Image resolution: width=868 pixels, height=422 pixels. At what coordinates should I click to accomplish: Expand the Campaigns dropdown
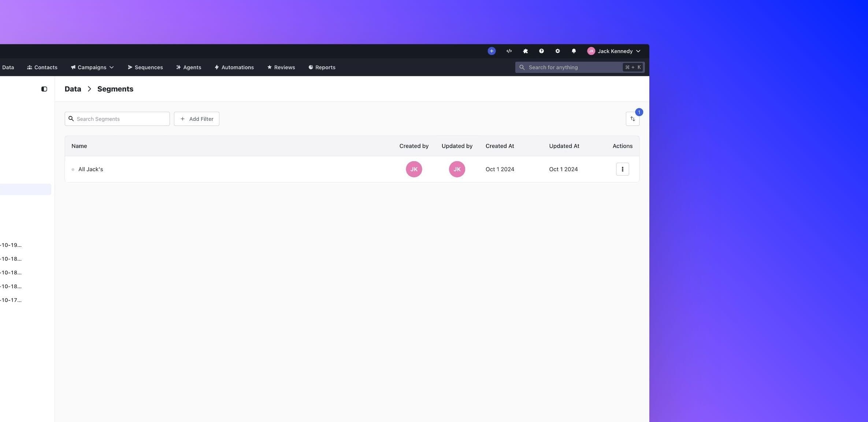coord(92,67)
